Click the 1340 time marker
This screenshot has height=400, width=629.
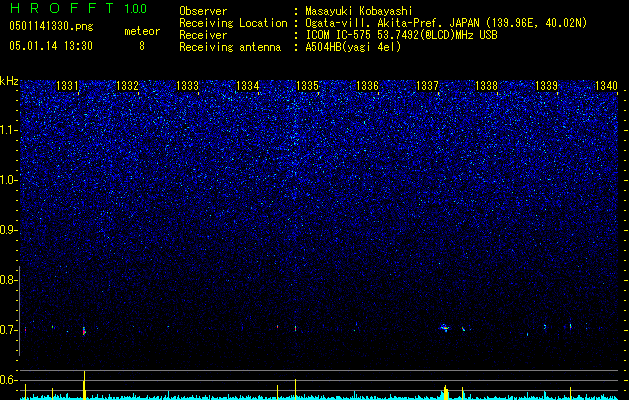click(x=607, y=85)
